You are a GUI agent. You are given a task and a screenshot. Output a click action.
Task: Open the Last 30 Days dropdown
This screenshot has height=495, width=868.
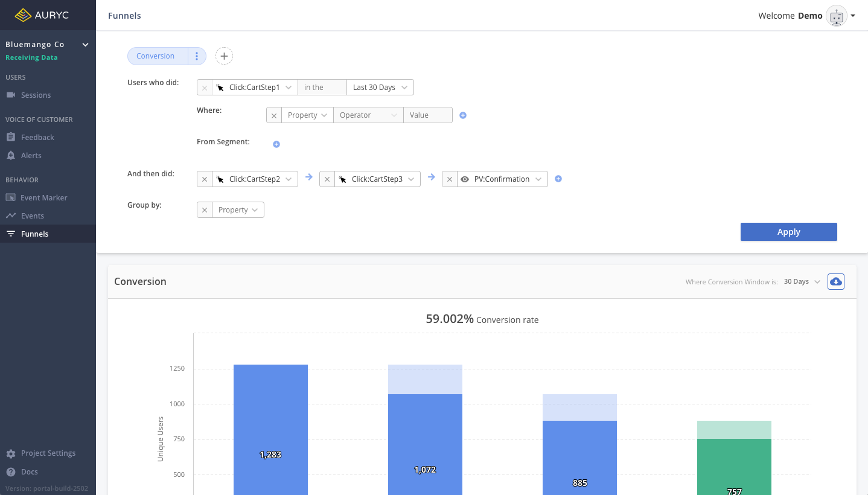click(380, 88)
